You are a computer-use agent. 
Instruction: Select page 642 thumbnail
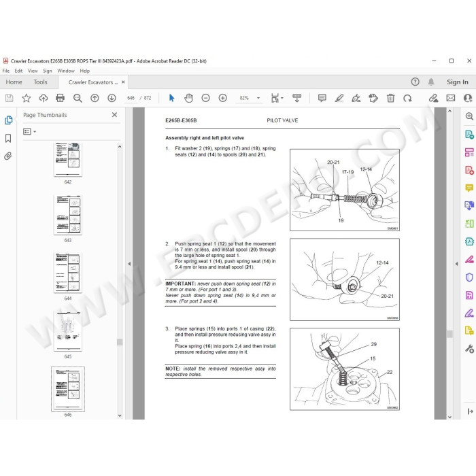pos(68,159)
